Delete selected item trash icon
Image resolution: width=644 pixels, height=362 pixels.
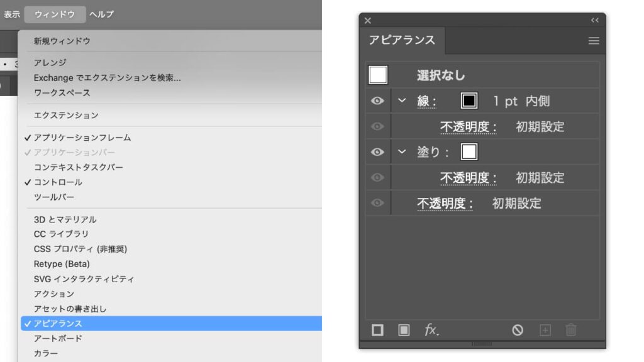click(x=571, y=329)
